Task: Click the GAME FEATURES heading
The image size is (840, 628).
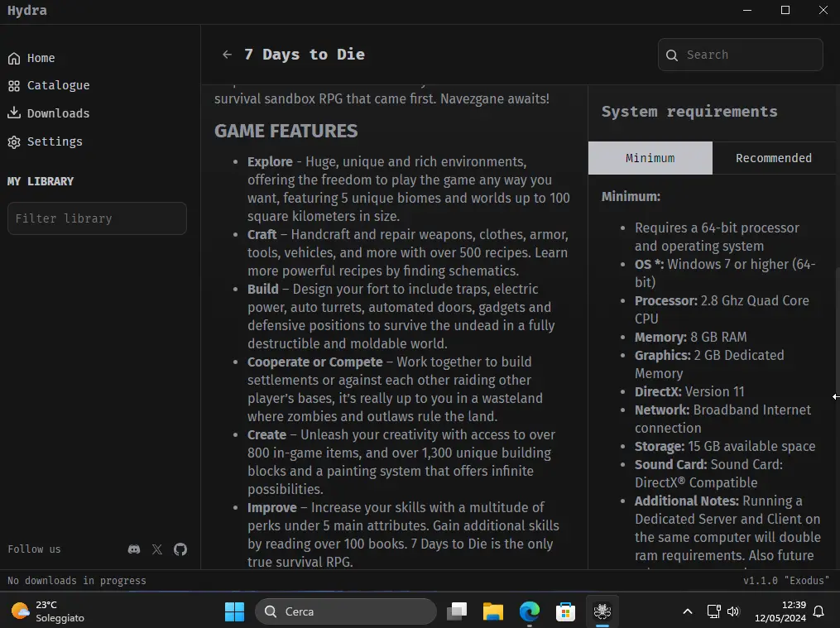Action: coord(286,132)
